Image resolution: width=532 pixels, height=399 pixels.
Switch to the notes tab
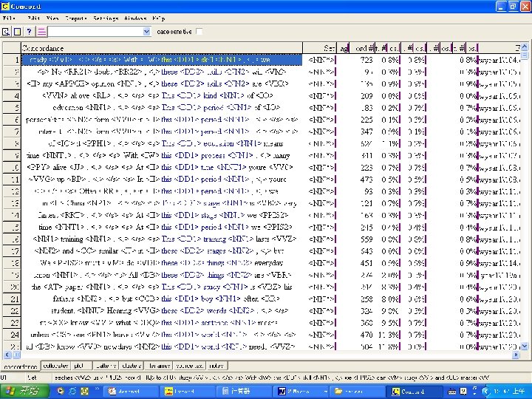tap(216, 366)
